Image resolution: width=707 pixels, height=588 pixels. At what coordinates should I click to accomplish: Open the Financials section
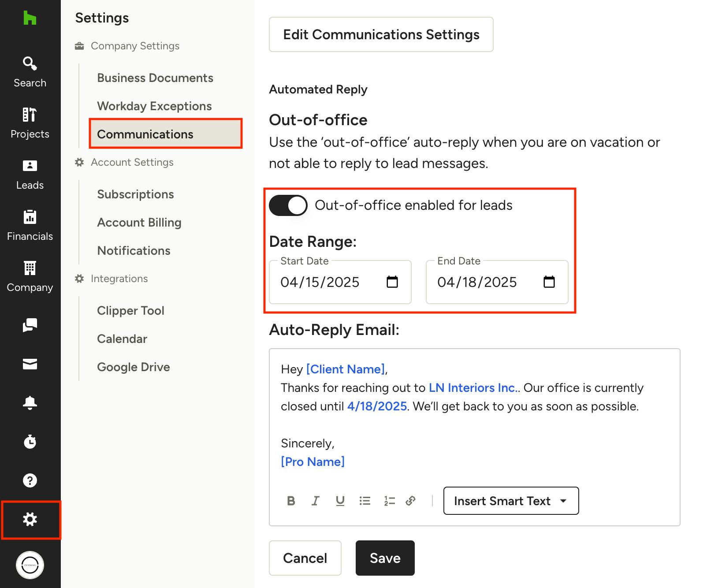tap(30, 225)
